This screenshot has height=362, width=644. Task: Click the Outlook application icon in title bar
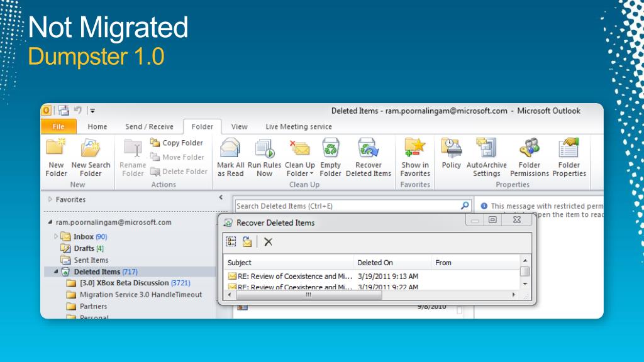click(x=47, y=110)
